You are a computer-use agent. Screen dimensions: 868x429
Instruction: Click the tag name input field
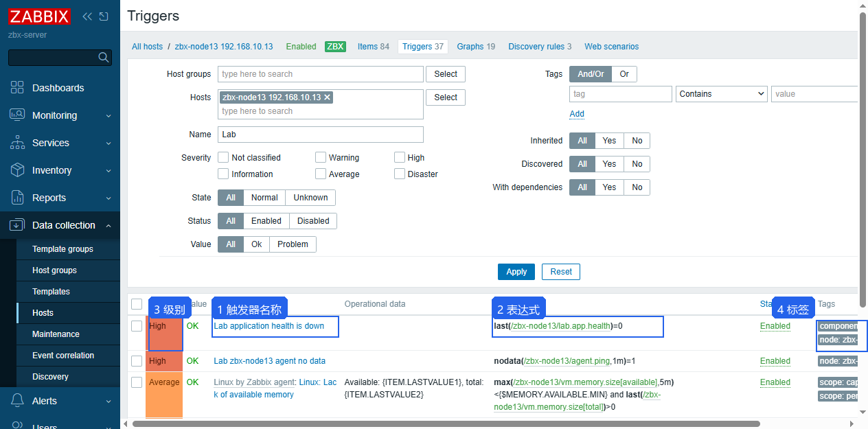(621, 94)
